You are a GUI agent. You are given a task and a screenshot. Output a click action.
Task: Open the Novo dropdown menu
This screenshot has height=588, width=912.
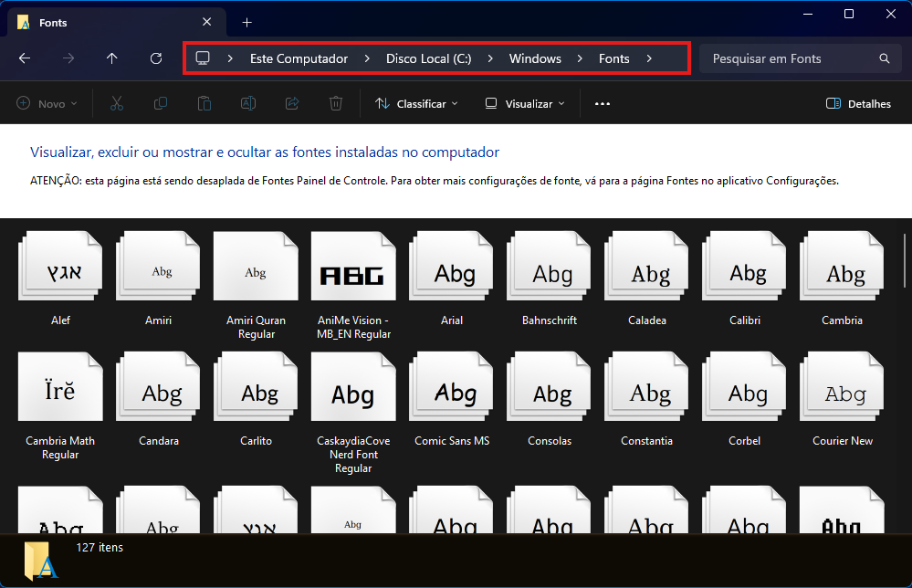coord(47,103)
